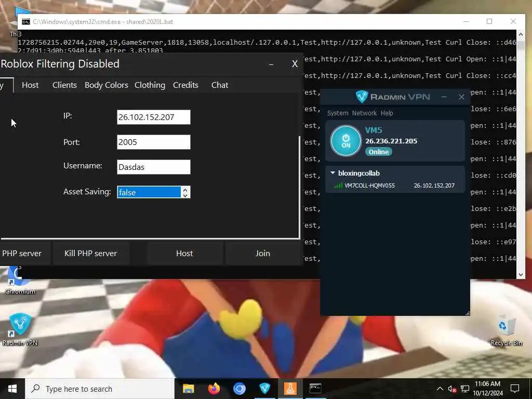The width and height of the screenshot is (532, 399).
Task: Click the cmd.exe title bar icon
Action: point(26,22)
